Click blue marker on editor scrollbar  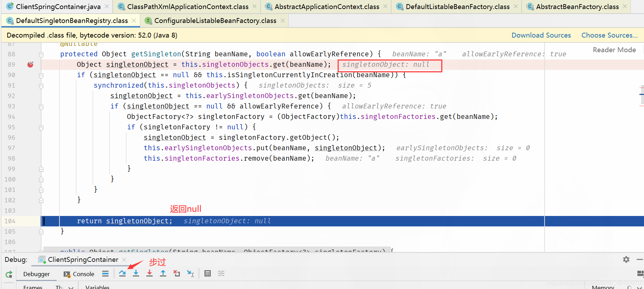642,94
